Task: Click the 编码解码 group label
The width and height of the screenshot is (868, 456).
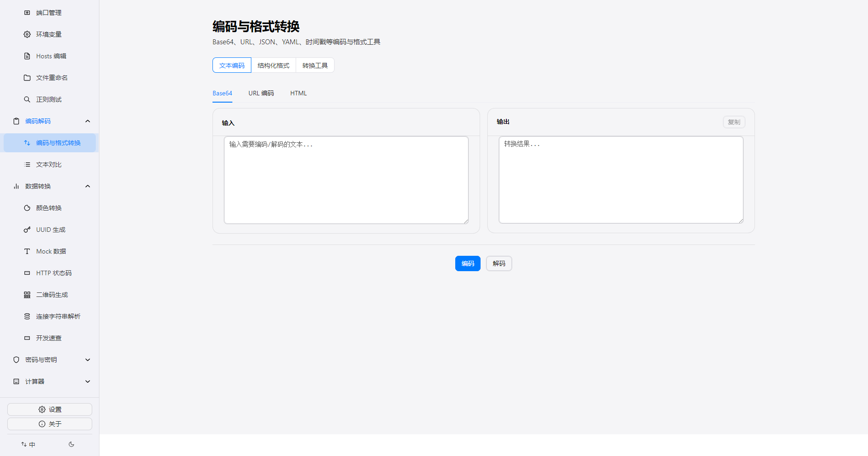Action: 38,121
